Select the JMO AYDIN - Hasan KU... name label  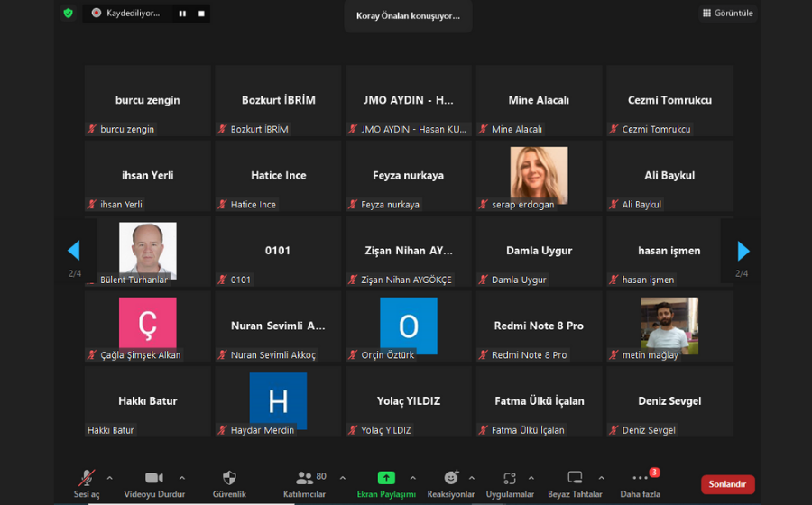(413, 129)
